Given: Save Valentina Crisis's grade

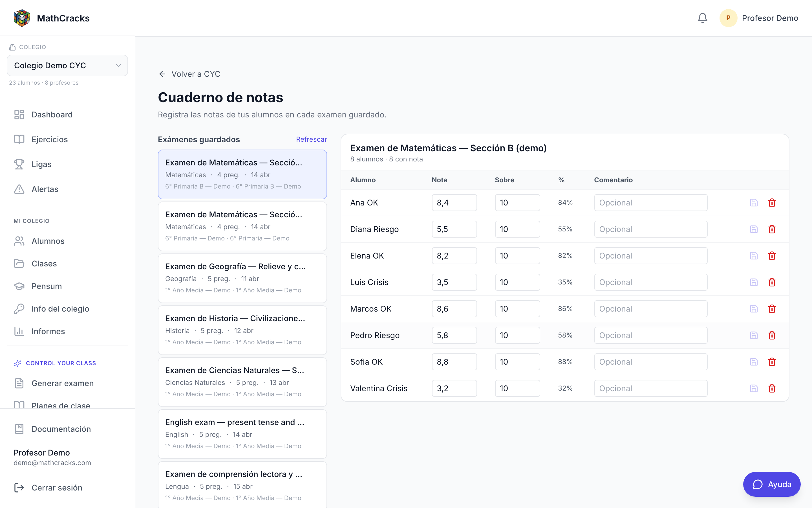Looking at the screenshot, I should 754,388.
